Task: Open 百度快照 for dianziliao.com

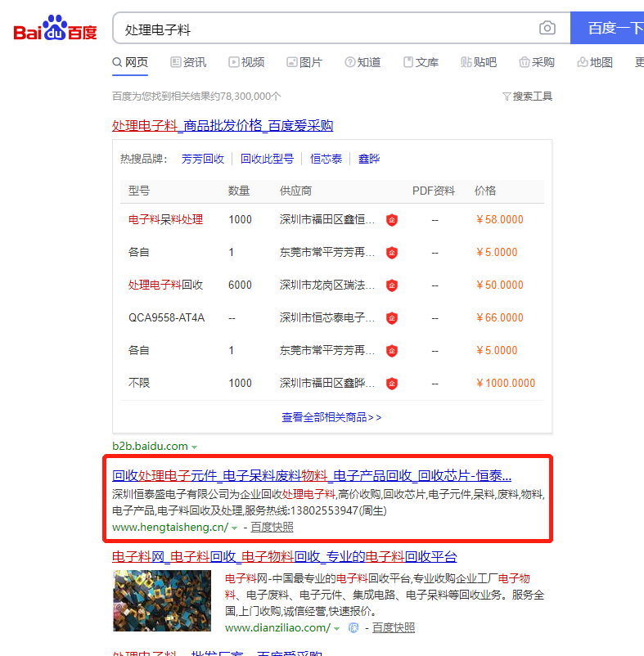Action: [x=394, y=627]
